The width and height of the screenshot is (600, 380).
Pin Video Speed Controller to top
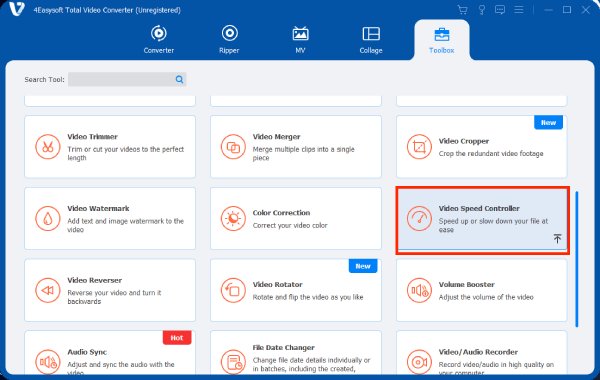[558, 238]
